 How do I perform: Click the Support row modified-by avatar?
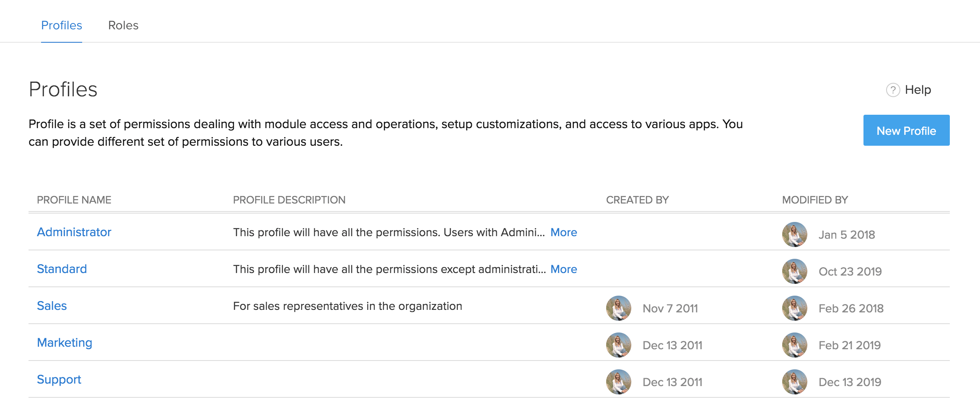[794, 382]
